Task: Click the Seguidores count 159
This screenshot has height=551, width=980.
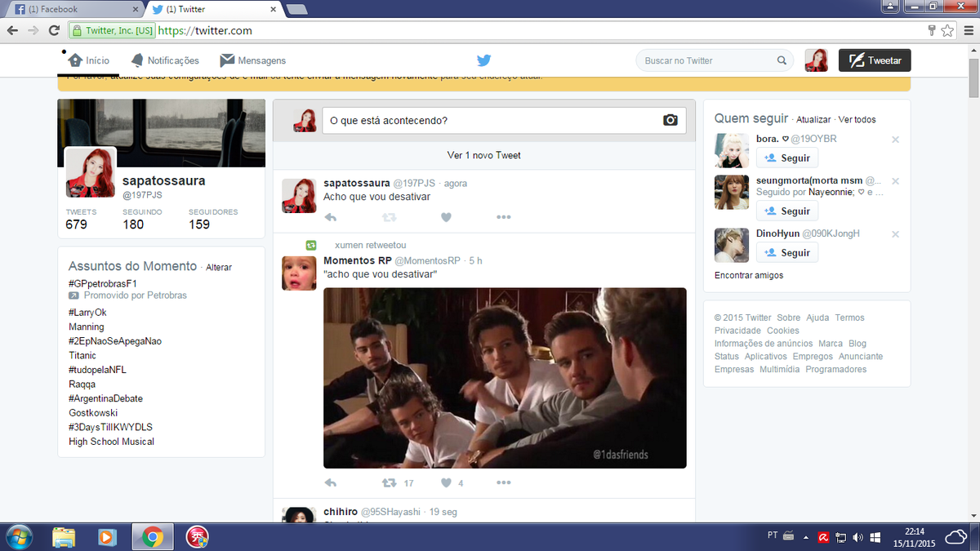Action: pyautogui.click(x=199, y=224)
